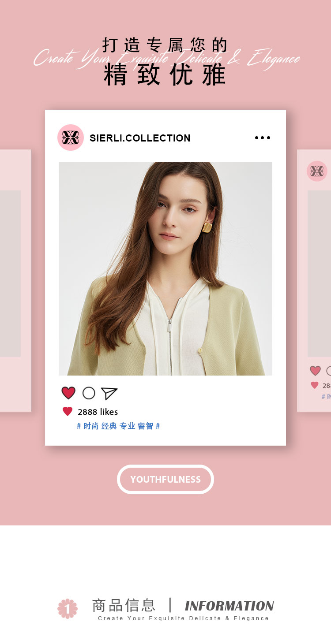331x644 pixels.
Task: Click the INFORMATION heading text
Action: 229,606
